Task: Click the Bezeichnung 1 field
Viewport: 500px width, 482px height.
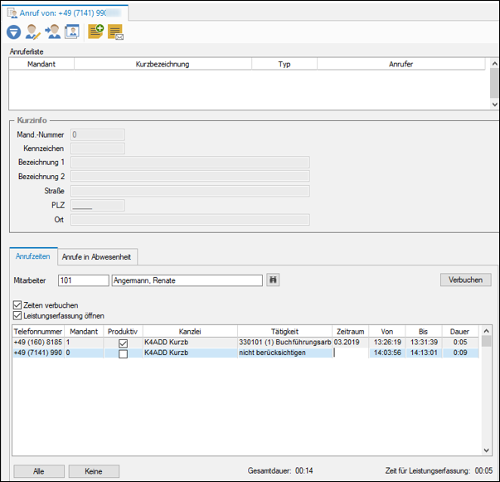Action: click(x=190, y=162)
